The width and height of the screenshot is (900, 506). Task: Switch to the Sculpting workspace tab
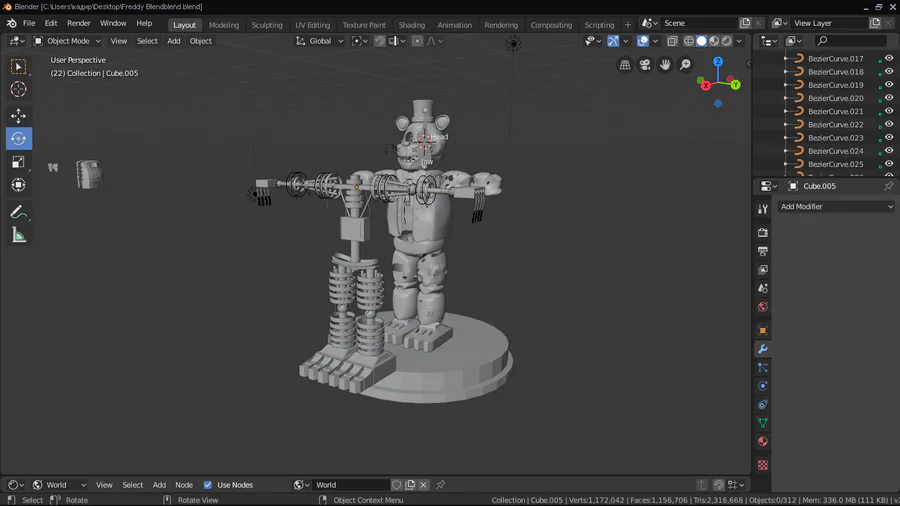[267, 25]
